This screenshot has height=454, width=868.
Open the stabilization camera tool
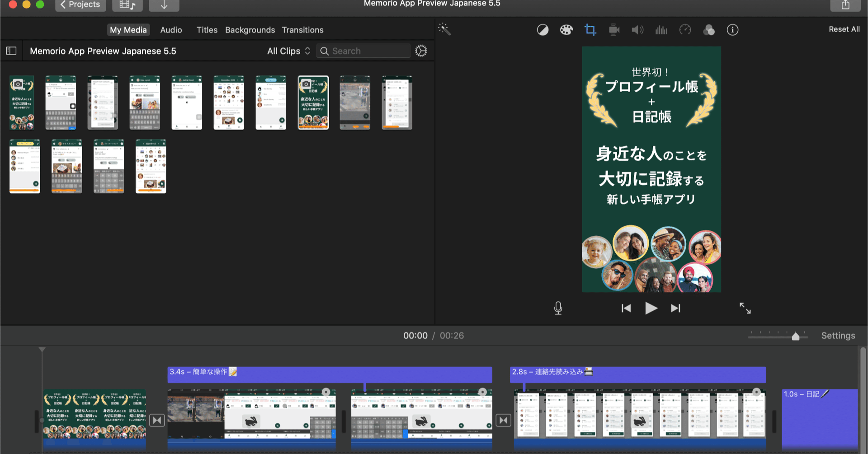point(614,30)
